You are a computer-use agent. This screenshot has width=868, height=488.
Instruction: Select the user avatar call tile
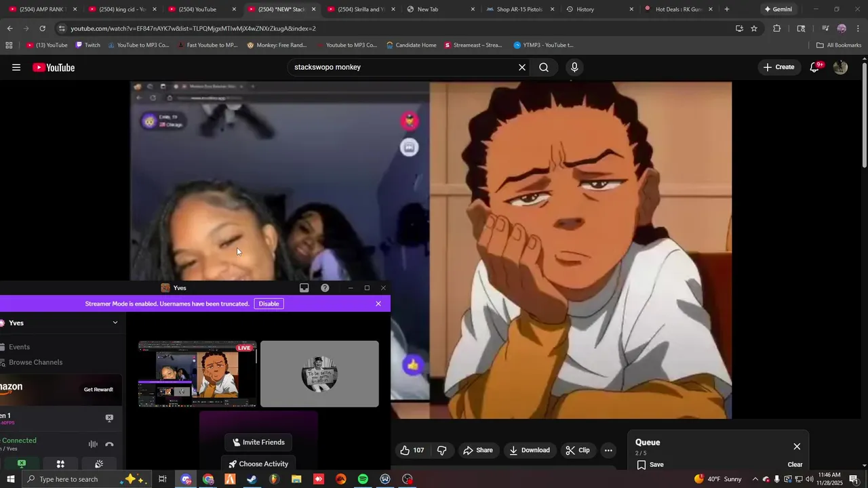tap(319, 374)
